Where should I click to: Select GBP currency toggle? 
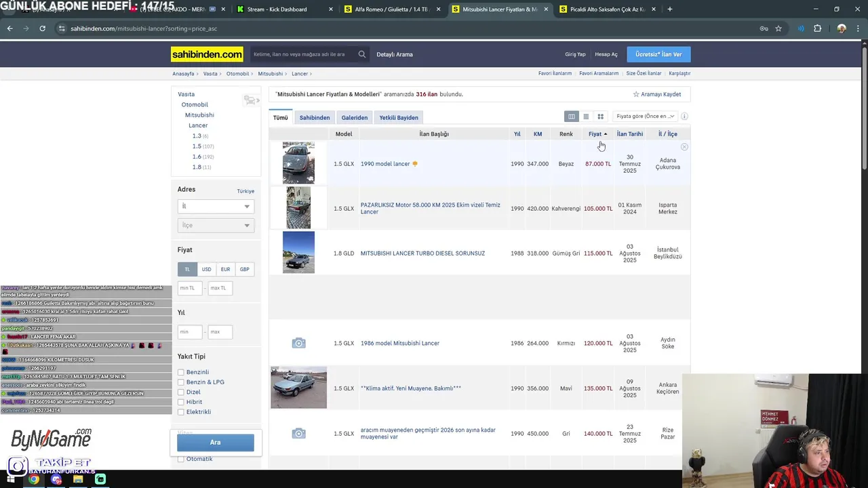pyautogui.click(x=244, y=269)
